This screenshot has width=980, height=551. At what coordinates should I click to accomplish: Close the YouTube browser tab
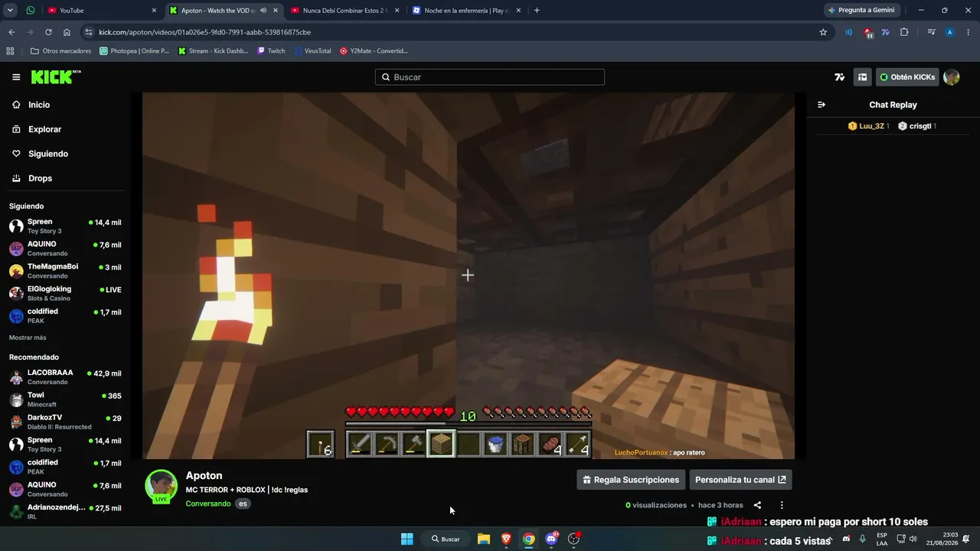point(154,11)
